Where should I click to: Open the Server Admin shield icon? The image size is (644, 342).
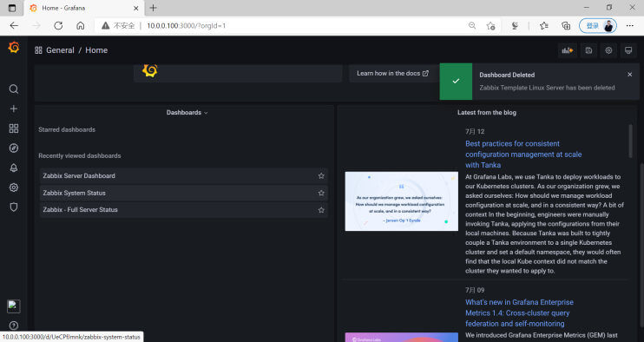[14, 207]
